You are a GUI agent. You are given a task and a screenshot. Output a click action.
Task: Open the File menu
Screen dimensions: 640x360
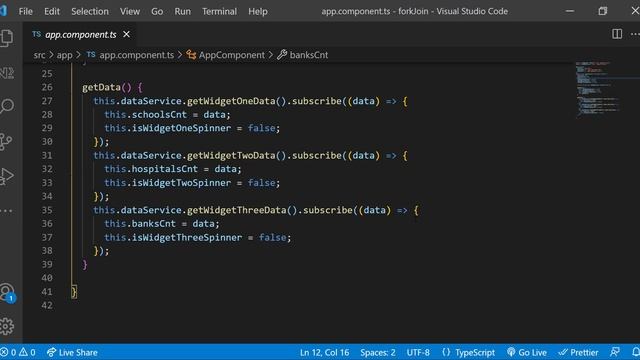(x=25, y=11)
